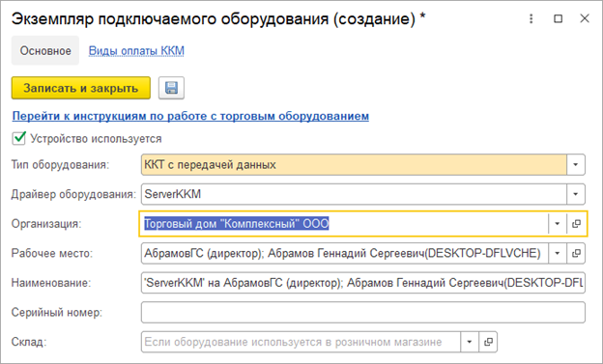Expand the Рабочее место dropdown arrow
This screenshot has height=364, width=603.
coord(558,253)
